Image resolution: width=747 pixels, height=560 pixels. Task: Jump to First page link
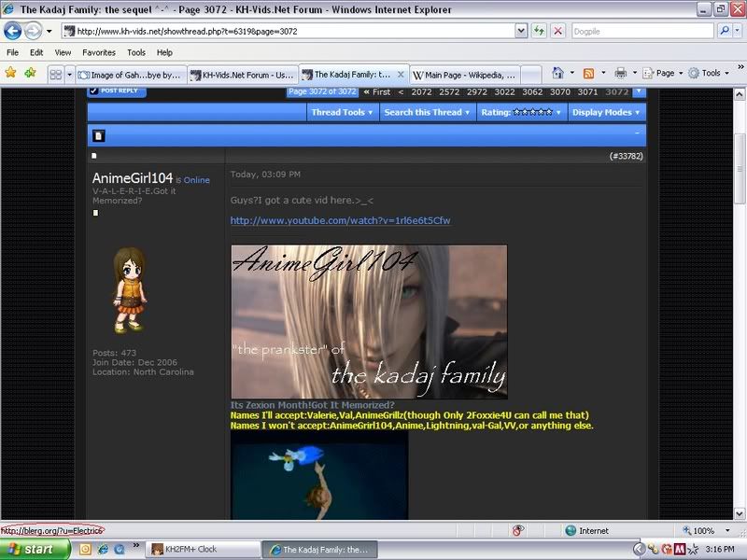point(377,91)
